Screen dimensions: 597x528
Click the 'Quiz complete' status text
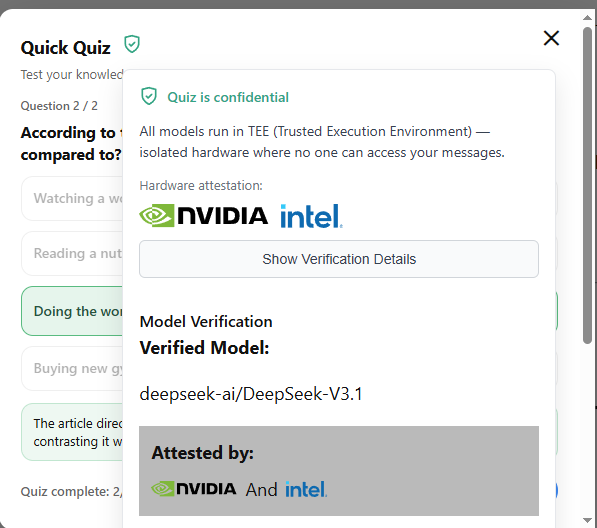(x=71, y=491)
